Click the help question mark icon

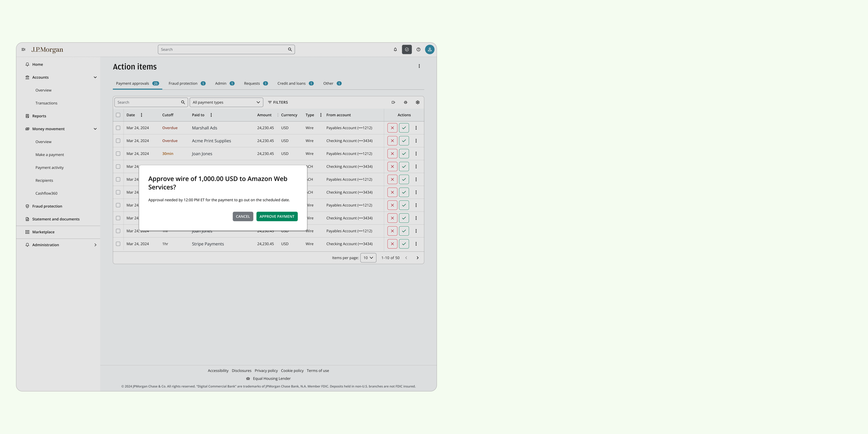pyautogui.click(x=418, y=50)
